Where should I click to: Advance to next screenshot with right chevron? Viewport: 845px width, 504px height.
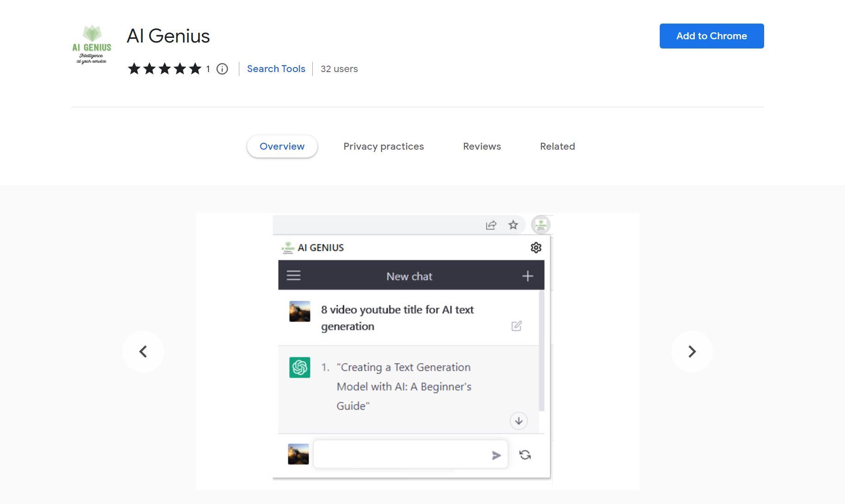click(692, 352)
